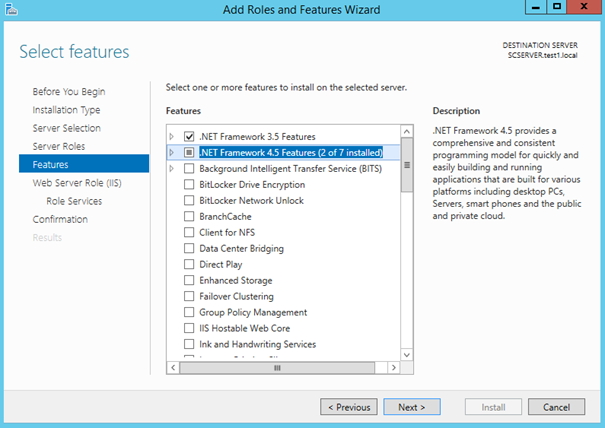Select the BranchCache label
Screen dimensions: 605x428
(225, 217)
